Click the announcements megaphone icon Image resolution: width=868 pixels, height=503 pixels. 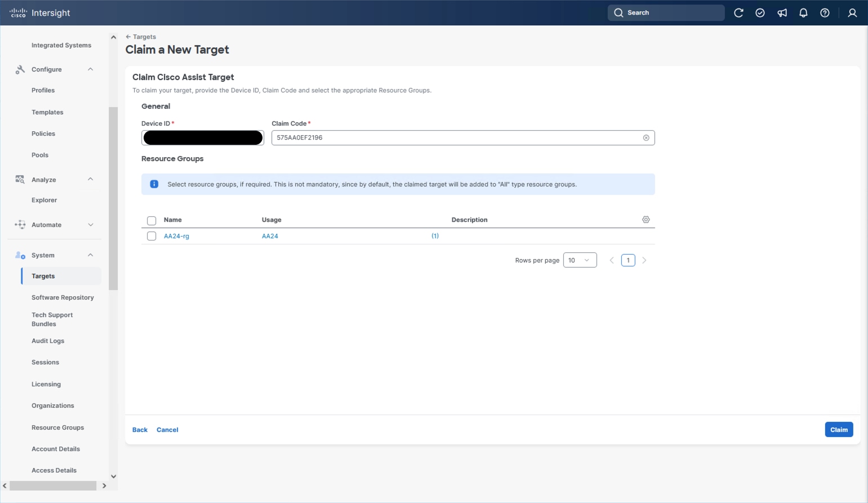(782, 12)
